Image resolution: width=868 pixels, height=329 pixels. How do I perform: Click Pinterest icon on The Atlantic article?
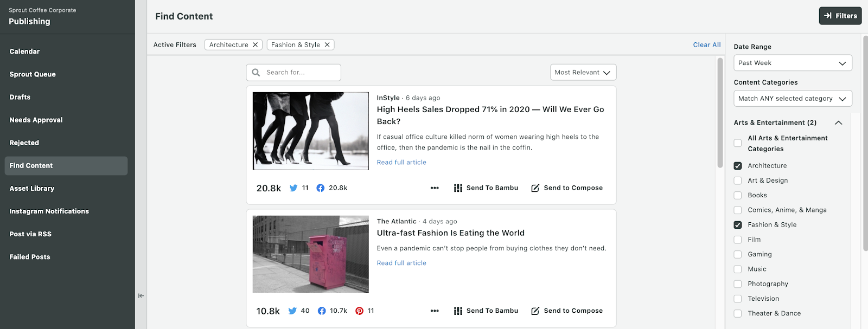pyautogui.click(x=359, y=311)
